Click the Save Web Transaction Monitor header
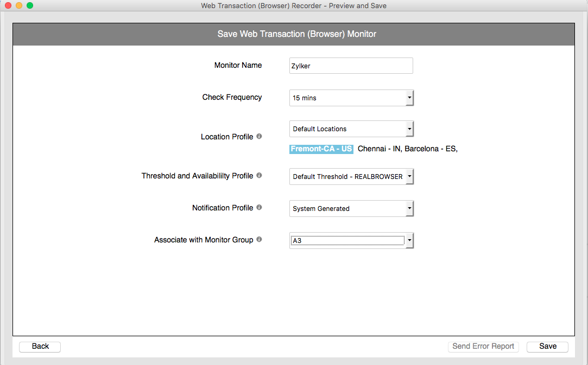588x365 pixels. [x=296, y=34]
